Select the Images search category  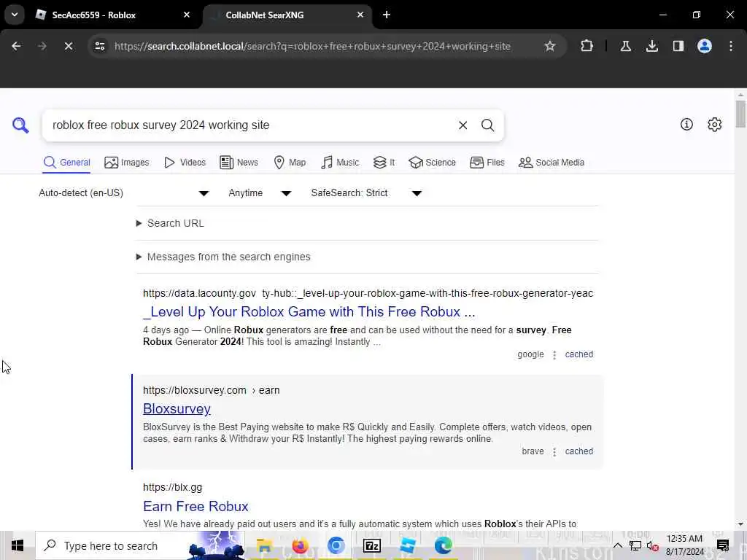(x=127, y=163)
